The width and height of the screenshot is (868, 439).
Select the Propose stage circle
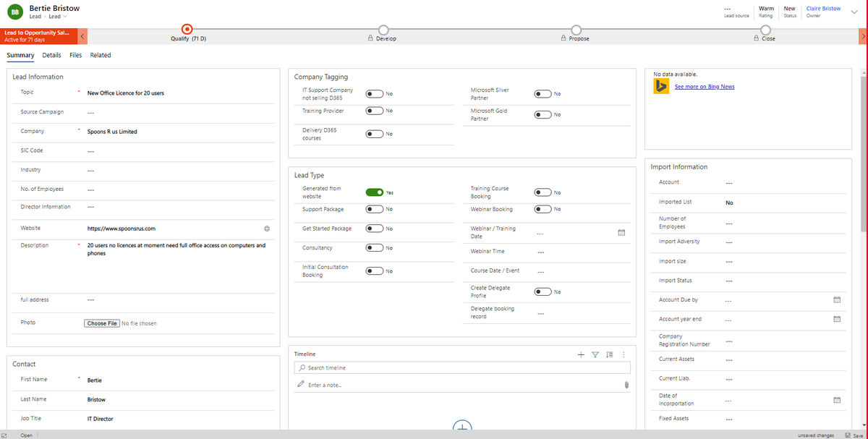click(x=576, y=30)
